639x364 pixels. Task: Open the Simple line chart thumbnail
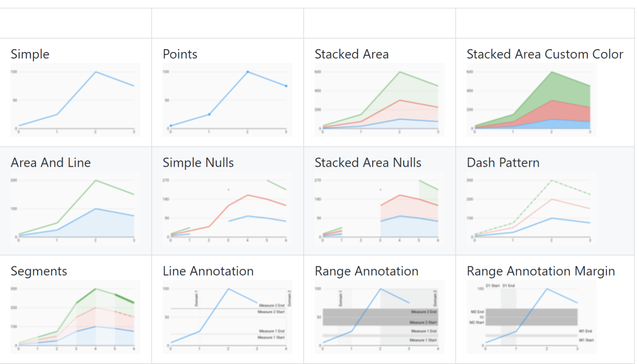point(75,100)
